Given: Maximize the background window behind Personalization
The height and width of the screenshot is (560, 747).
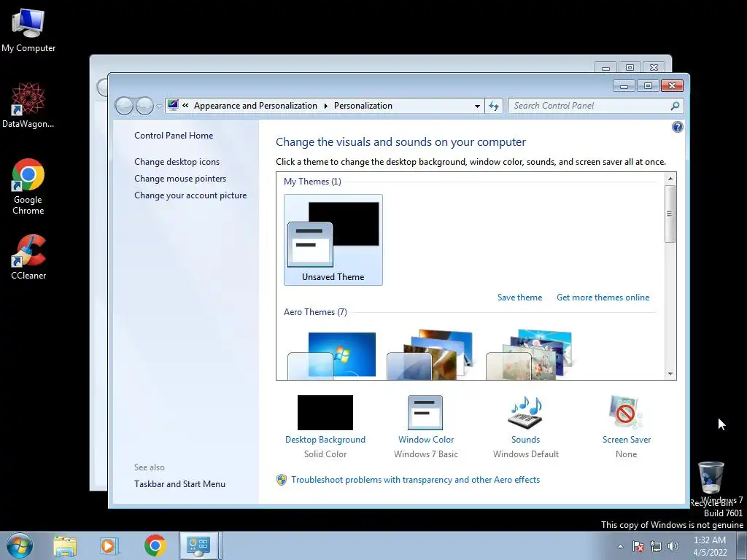Looking at the screenshot, I should tap(630, 68).
